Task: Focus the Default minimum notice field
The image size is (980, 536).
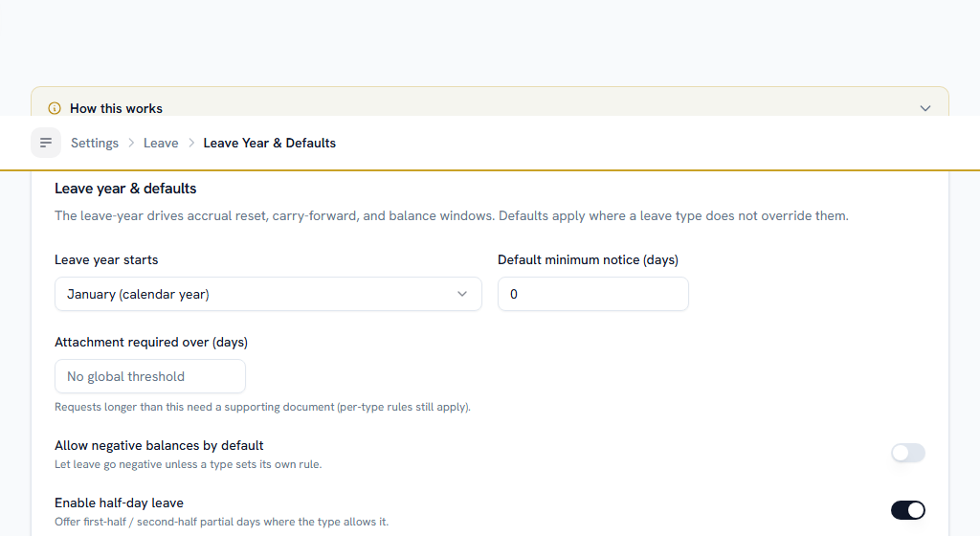Action: pyautogui.click(x=593, y=294)
